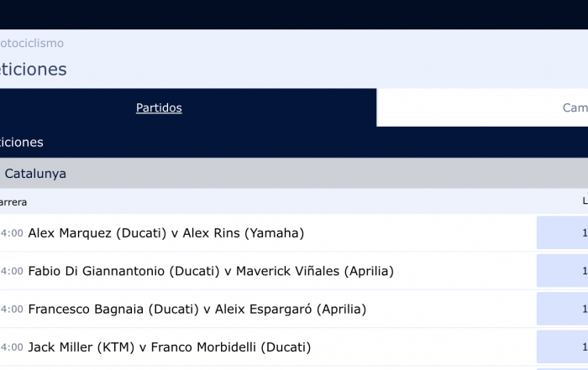Click the dark top navigation bar
Image resolution: width=588 pixels, height=370 pixels.
point(294,14)
